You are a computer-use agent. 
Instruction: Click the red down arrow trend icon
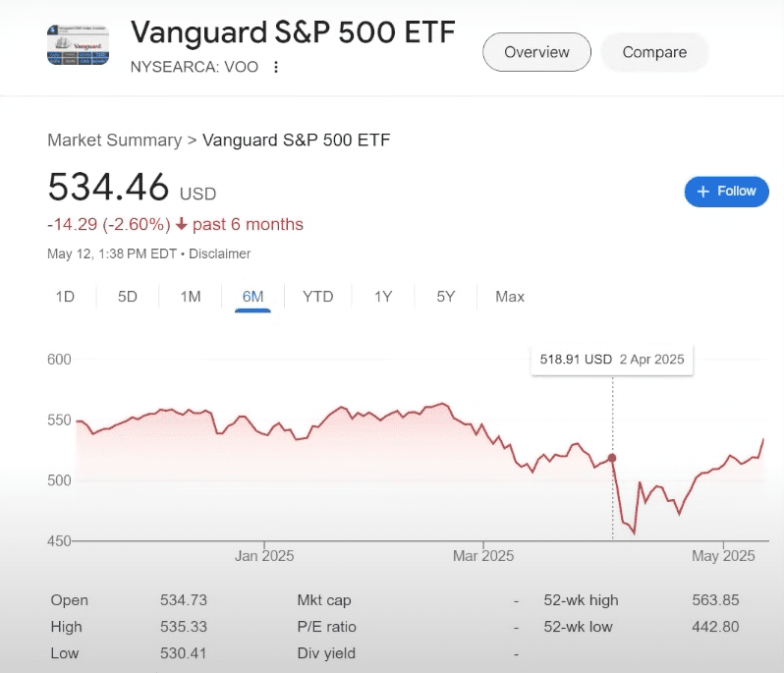(181, 225)
